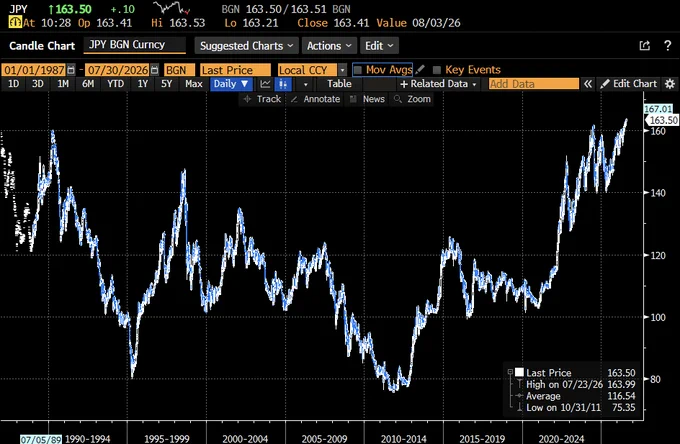Click the intraday sparkline mini chart
The height and width of the screenshot is (444, 680).
click(172, 8)
